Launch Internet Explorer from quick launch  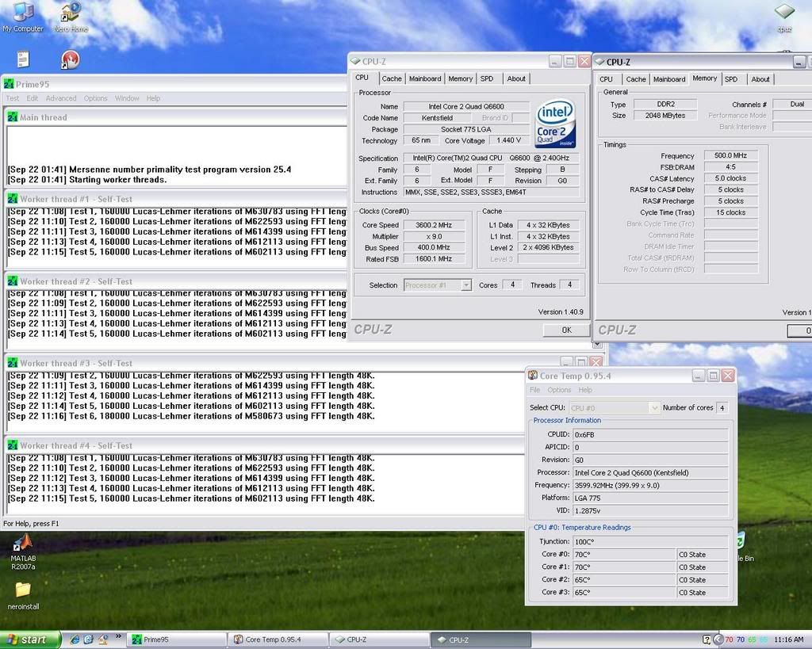point(75,639)
